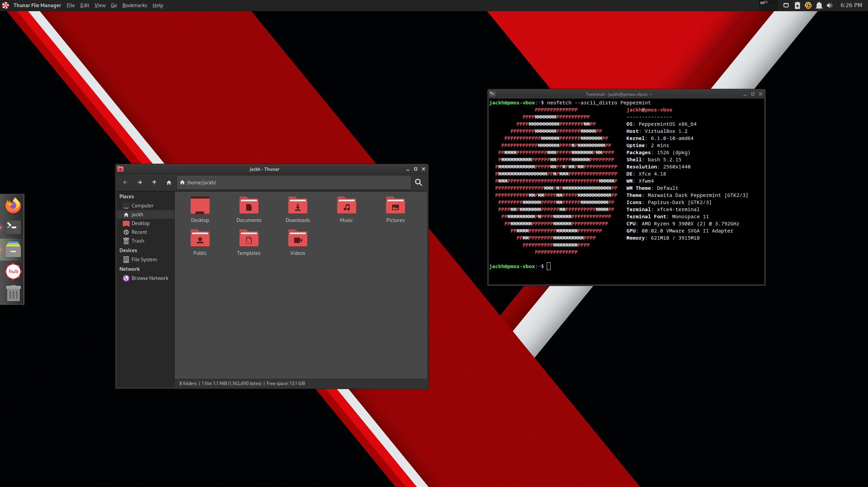Image resolution: width=868 pixels, height=487 pixels.
Task: Open the Peppermint Hub from the dock
Action: pyautogui.click(x=13, y=271)
